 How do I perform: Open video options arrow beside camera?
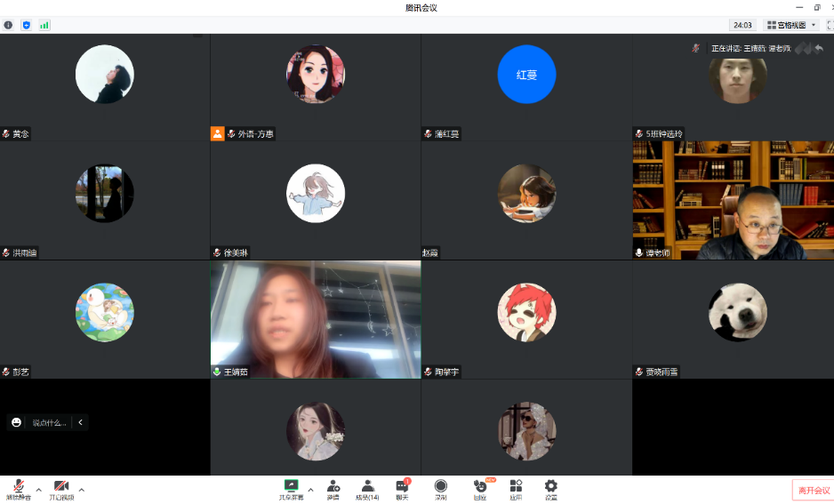pos(82,489)
